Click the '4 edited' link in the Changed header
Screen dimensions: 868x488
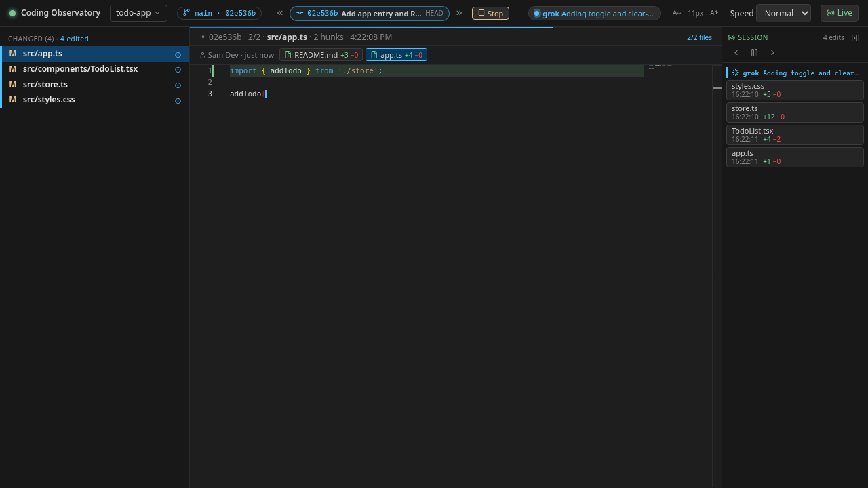click(74, 39)
